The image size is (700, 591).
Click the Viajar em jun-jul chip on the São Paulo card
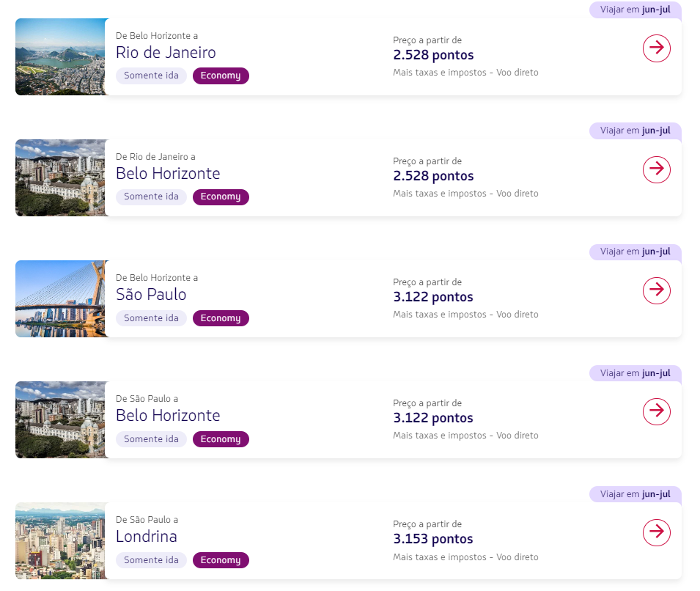(x=635, y=252)
